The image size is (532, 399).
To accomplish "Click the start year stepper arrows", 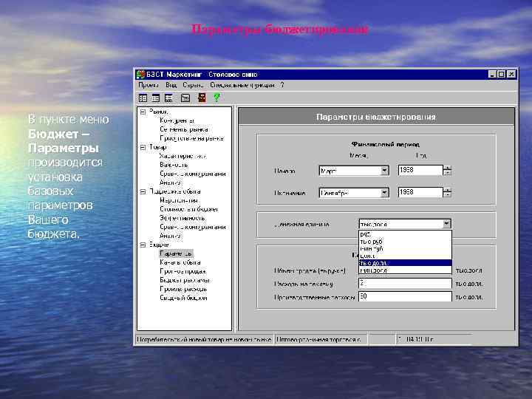I will 447,170.
